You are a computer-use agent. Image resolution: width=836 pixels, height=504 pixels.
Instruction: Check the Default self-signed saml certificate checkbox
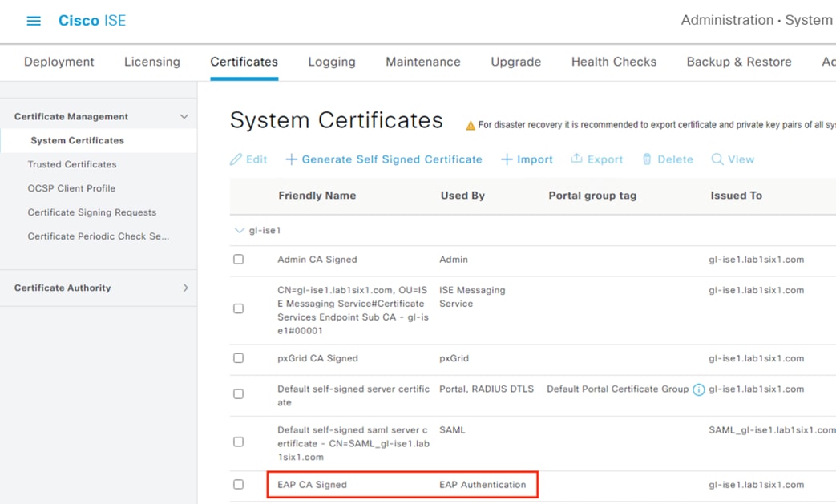coord(238,442)
